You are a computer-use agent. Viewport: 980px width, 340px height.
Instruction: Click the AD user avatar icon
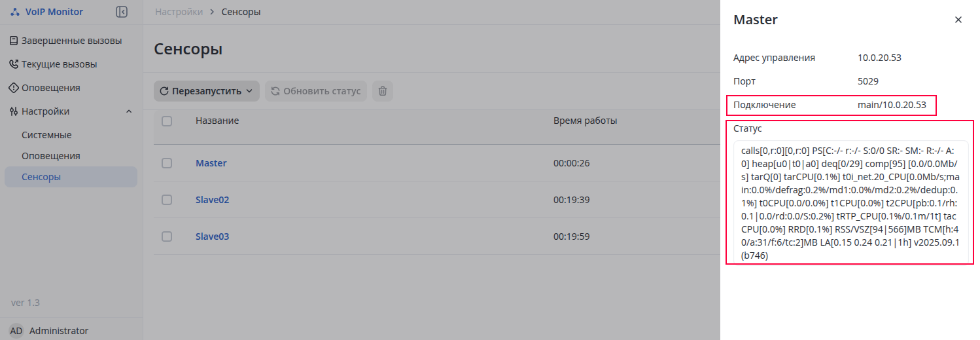pos(16,331)
